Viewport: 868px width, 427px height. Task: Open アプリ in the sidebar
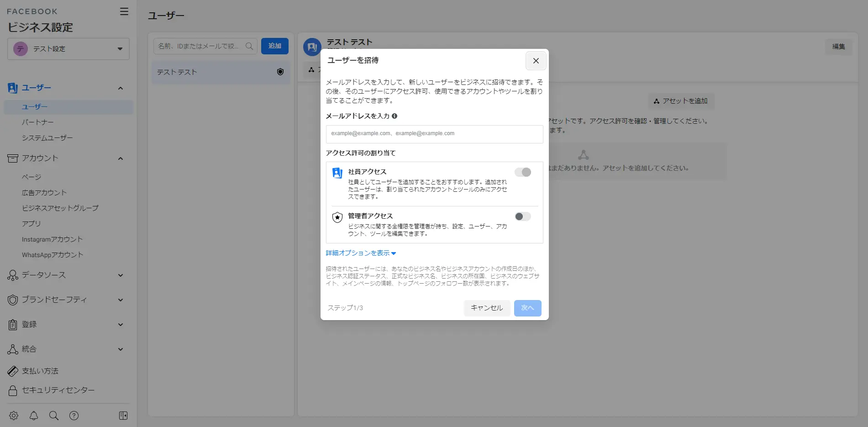[x=32, y=224]
